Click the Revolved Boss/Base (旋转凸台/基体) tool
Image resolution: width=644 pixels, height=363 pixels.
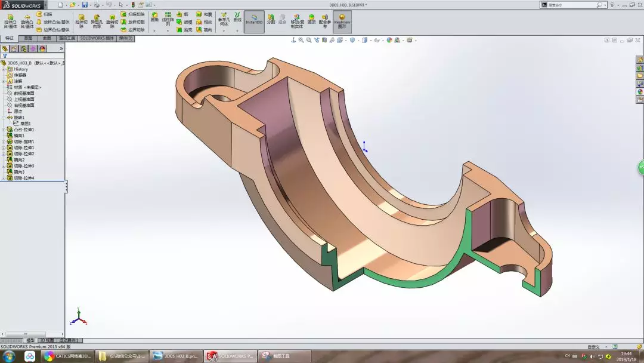pyautogui.click(x=27, y=21)
